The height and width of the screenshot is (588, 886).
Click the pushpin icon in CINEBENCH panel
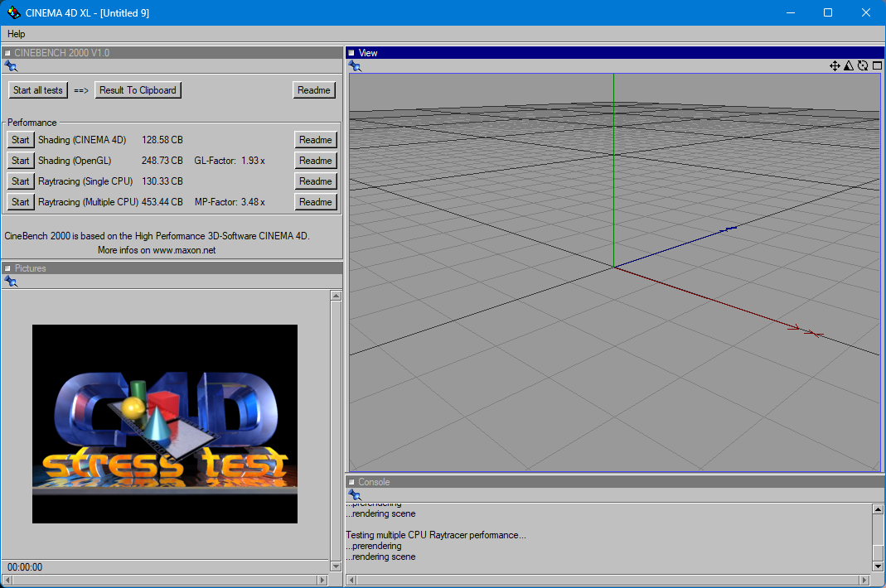pyautogui.click(x=10, y=66)
